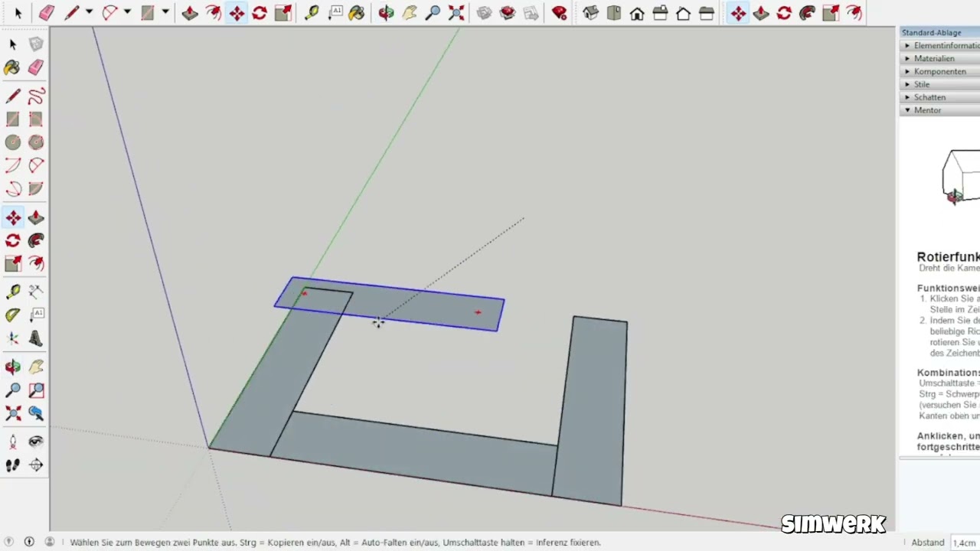Open the Extension Manager ruby icon
980x551 pixels.
tap(560, 13)
